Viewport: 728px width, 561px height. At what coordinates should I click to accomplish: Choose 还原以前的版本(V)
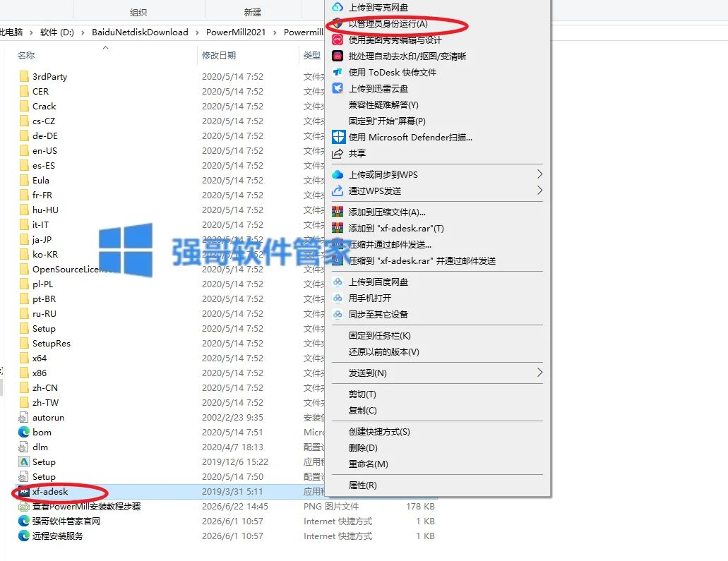point(384,351)
